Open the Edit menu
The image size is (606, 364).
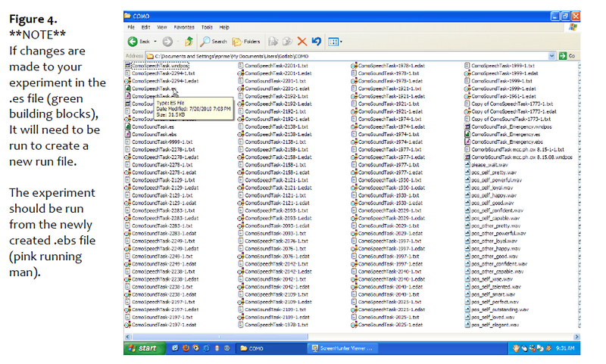(145, 27)
